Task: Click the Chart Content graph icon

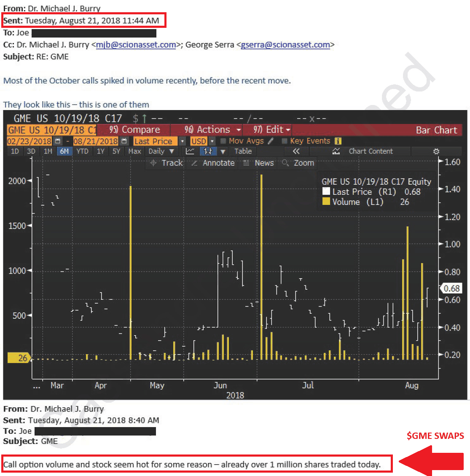Action: point(336,151)
